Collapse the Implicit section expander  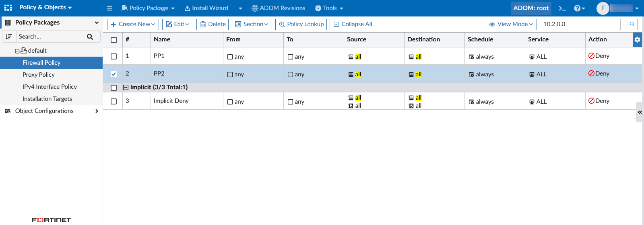click(126, 87)
